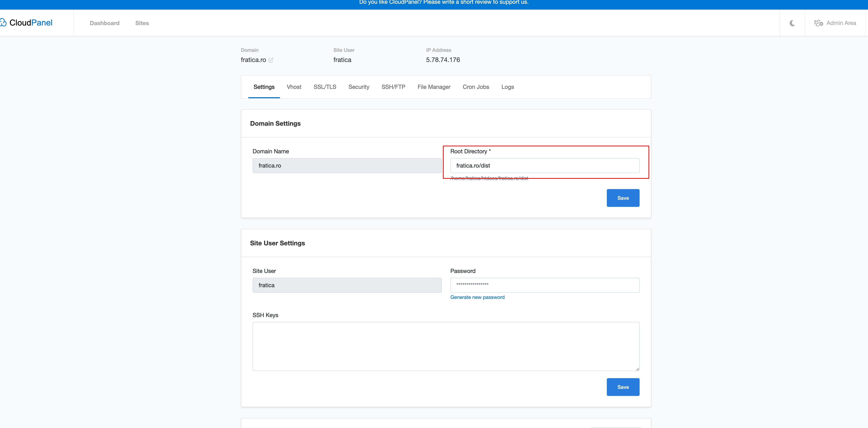Open the Admin Area settings icon

(819, 23)
